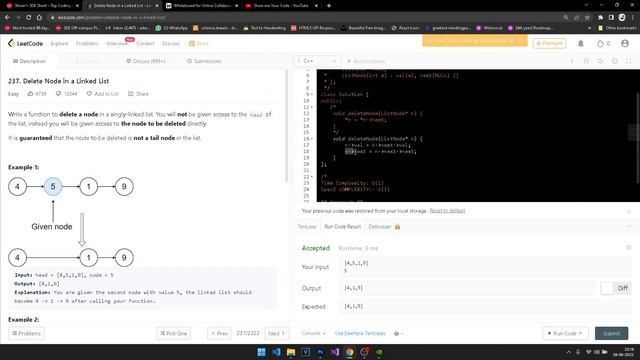Viewport: 640px width, 360px height.
Task: Click the Debugger lock icon
Action: [397, 227]
